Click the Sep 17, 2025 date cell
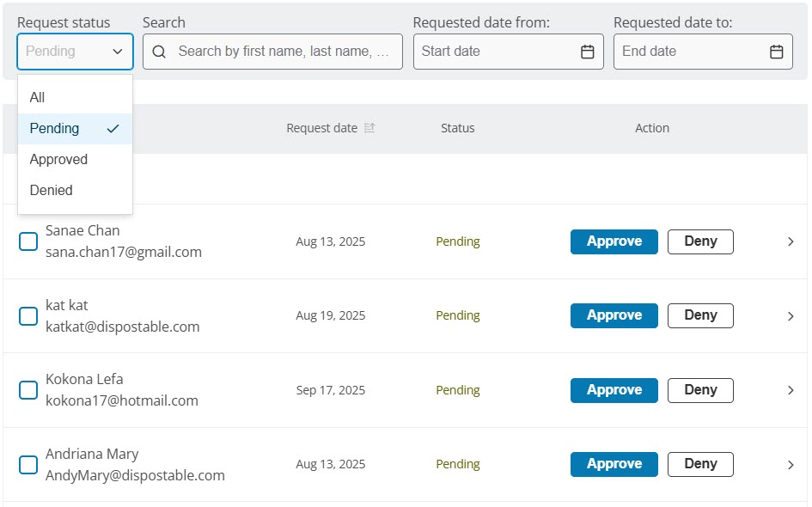The height and width of the screenshot is (507, 812). coord(331,390)
